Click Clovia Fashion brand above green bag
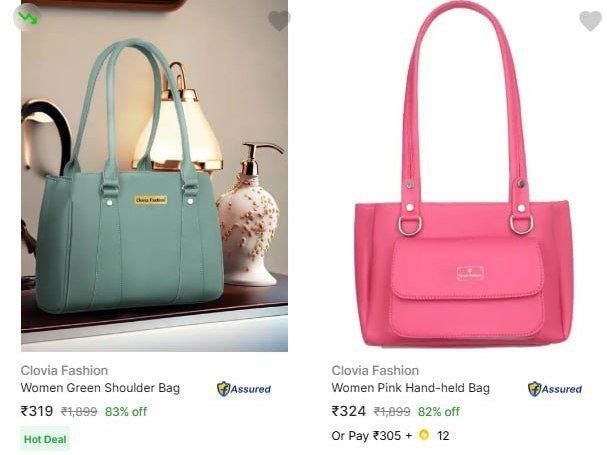This screenshot has width=607, height=455. coord(64,371)
